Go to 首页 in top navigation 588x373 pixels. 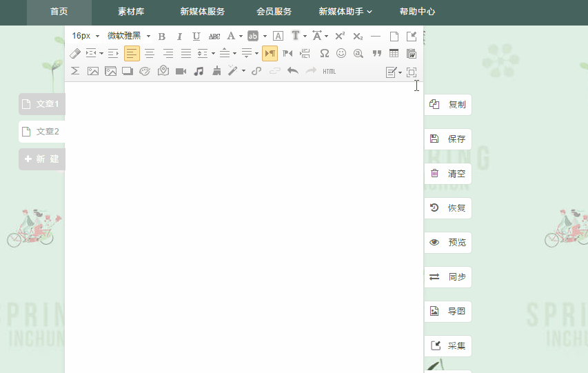59,12
